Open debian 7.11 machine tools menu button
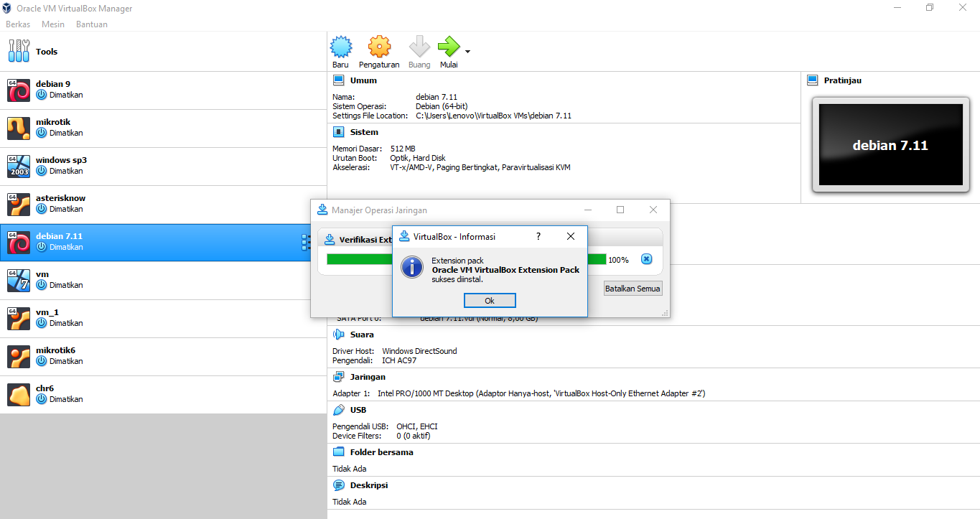This screenshot has width=980, height=519. (x=305, y=243)
